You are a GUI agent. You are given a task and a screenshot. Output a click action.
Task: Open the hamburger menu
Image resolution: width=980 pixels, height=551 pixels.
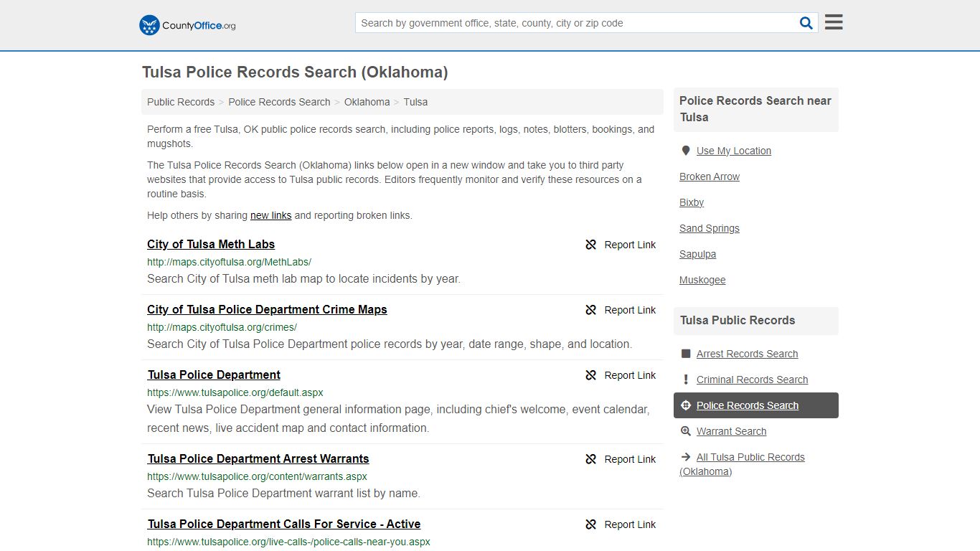point(834,22)
